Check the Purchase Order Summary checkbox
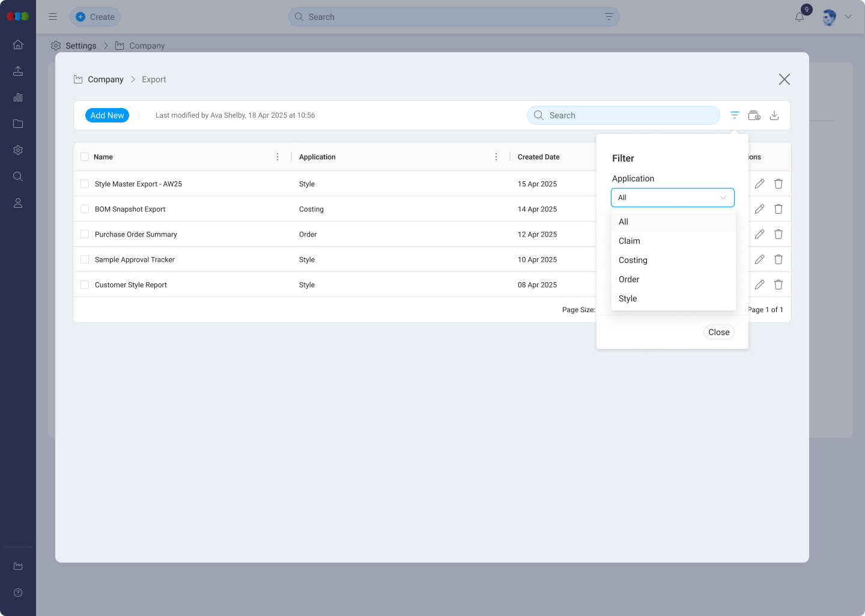Viewport: 865px width, 616px height. [x=85, y=234]
